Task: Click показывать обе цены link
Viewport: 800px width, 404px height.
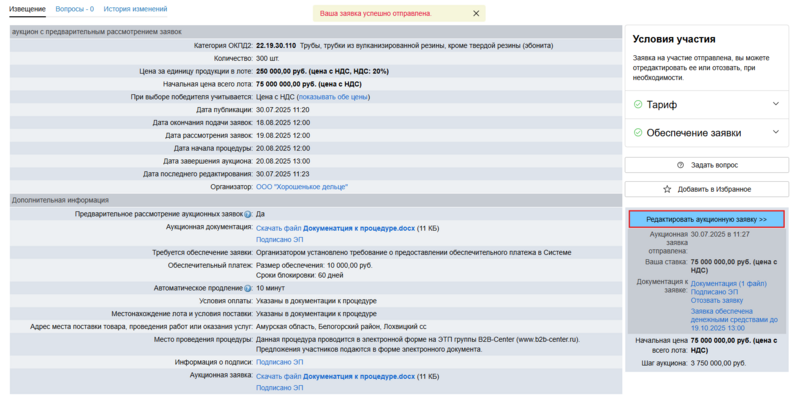Action: click(x=333, y=97)
